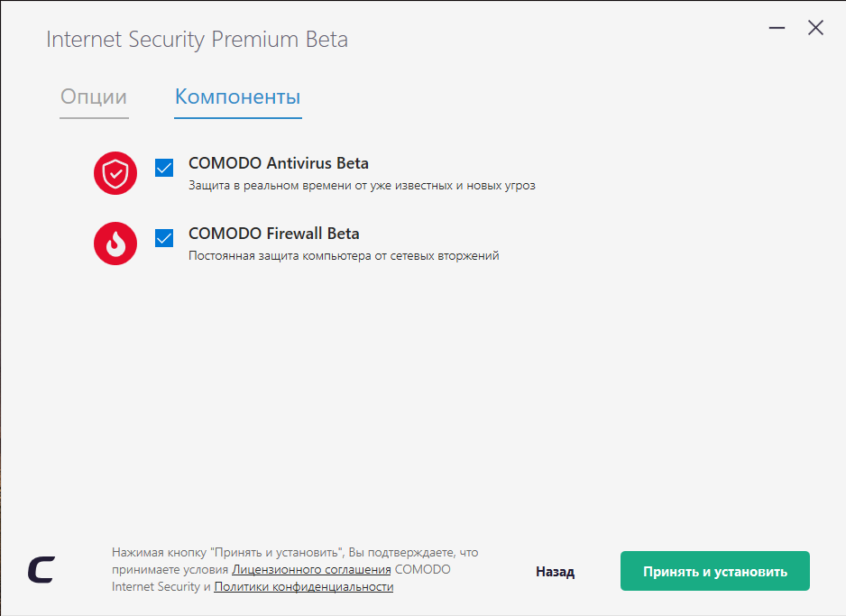Close the installer with the X icon
This screenshot has height=616, width=846.
(815, 28)
